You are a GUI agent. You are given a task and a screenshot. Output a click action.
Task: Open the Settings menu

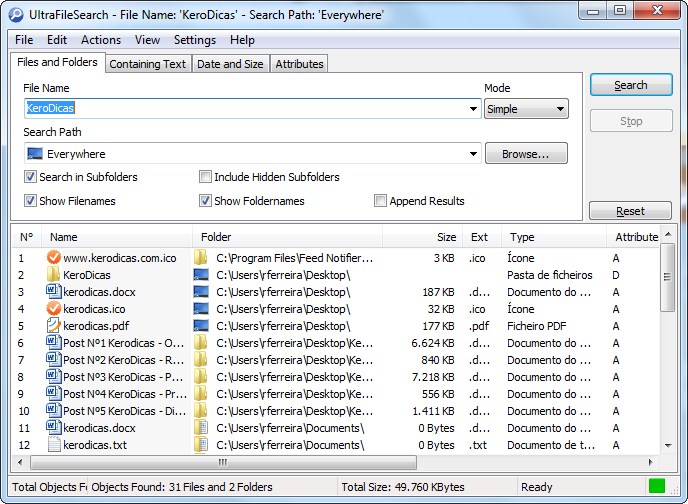point(195,40)
